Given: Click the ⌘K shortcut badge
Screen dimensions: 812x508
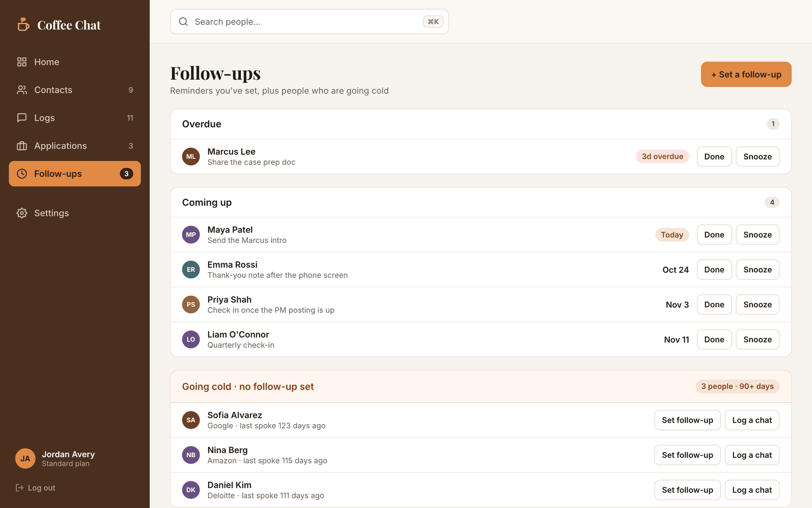Looking at the screenshot, I should coord(433,22).
